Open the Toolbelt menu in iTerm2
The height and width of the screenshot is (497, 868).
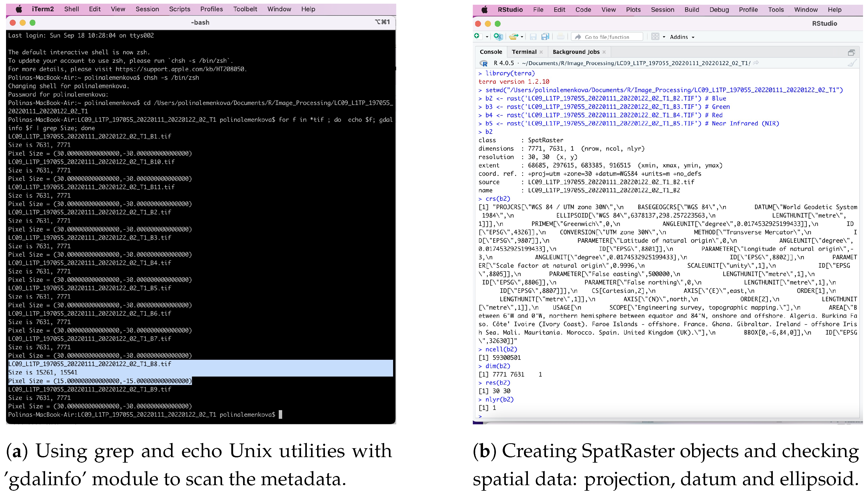pyautogui.click(x=245, y=9)
